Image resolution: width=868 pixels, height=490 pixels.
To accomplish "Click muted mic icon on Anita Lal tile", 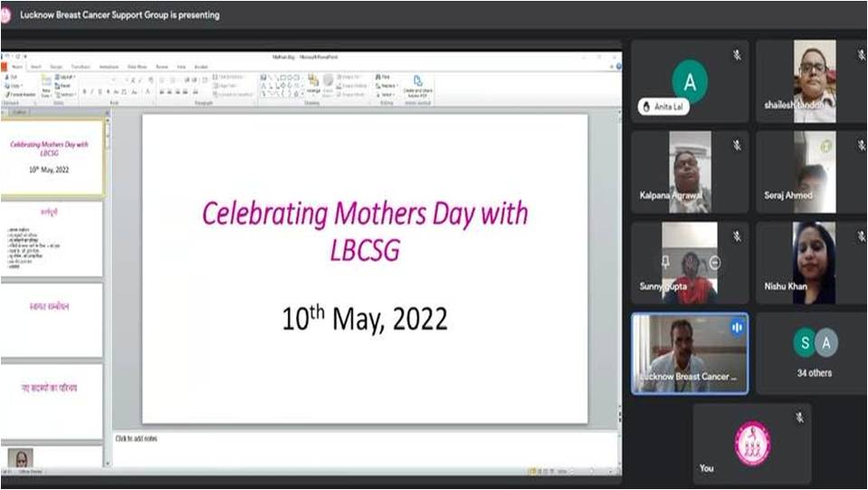I will [737, 55].
